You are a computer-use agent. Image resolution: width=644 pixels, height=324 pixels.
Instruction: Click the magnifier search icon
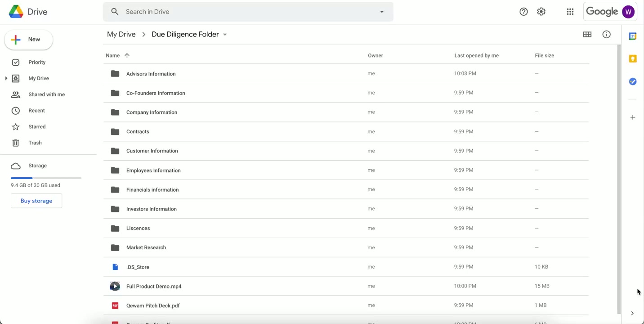(x=115, y=12)
